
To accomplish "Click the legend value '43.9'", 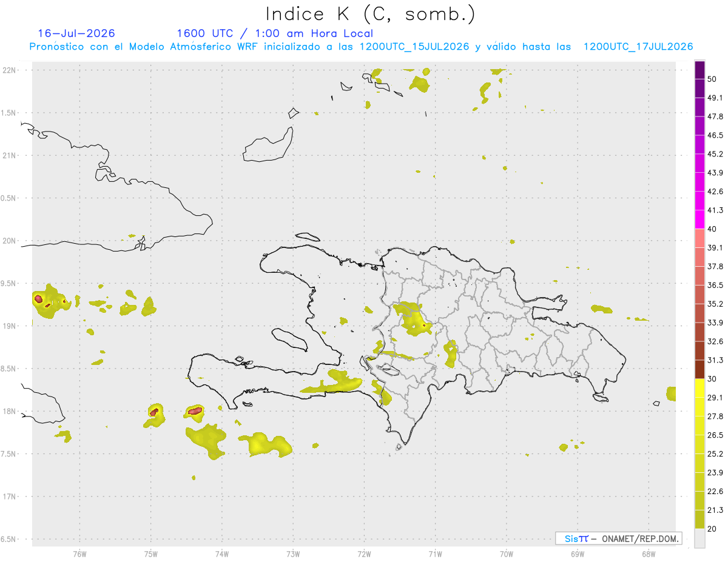I will click(715, 173).
